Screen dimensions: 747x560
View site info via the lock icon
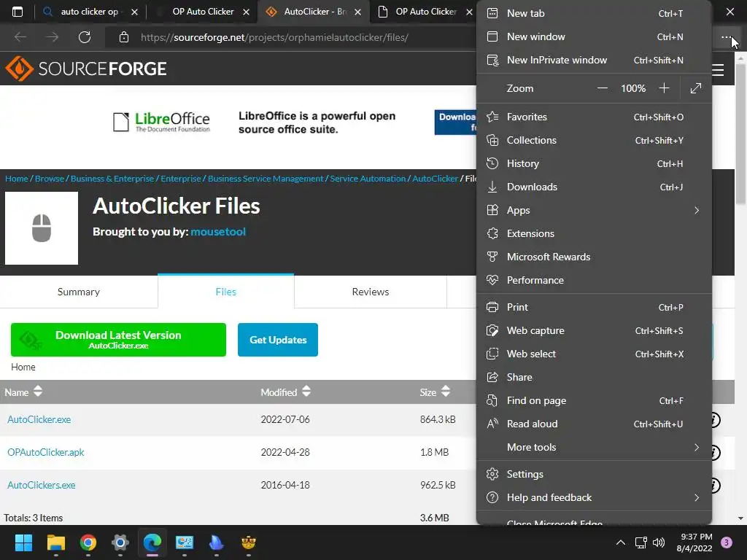coord(124,37)
